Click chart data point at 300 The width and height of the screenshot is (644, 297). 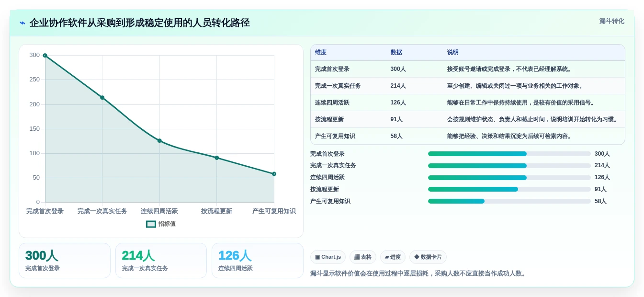tap(45, 56)
